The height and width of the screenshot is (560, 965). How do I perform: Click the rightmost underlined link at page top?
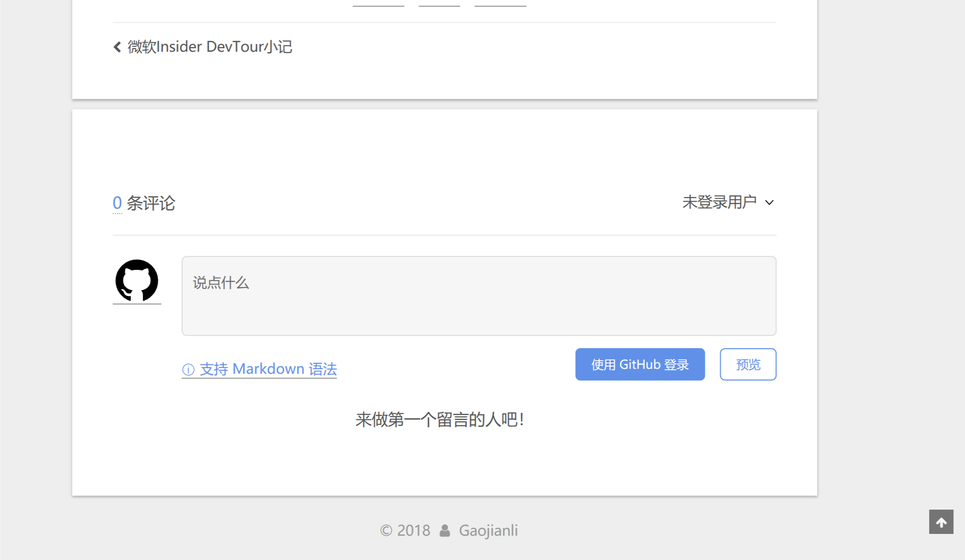tap(500, 4)
